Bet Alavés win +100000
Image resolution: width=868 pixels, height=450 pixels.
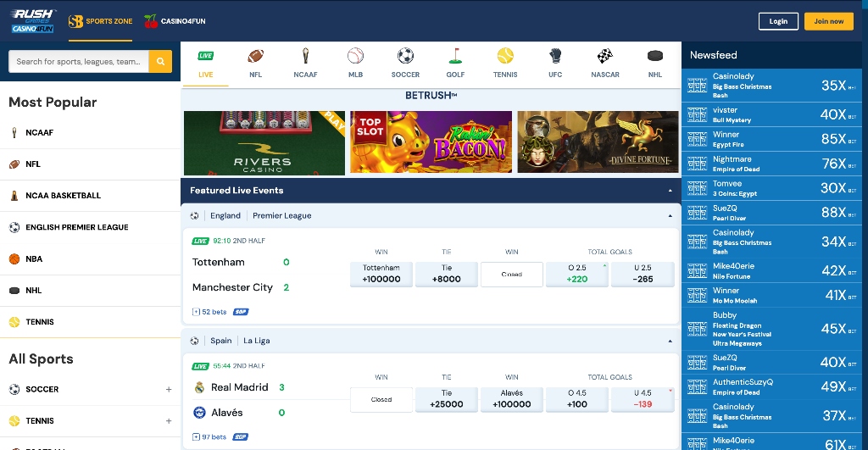[512, 399]
